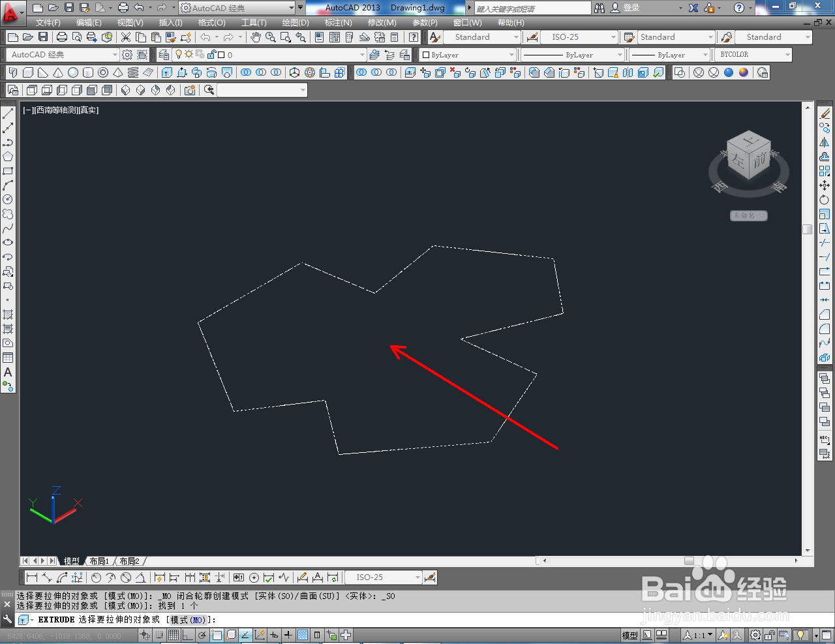
Task: Open the Layer Properties Manager icon
Action: coord(164,55)
